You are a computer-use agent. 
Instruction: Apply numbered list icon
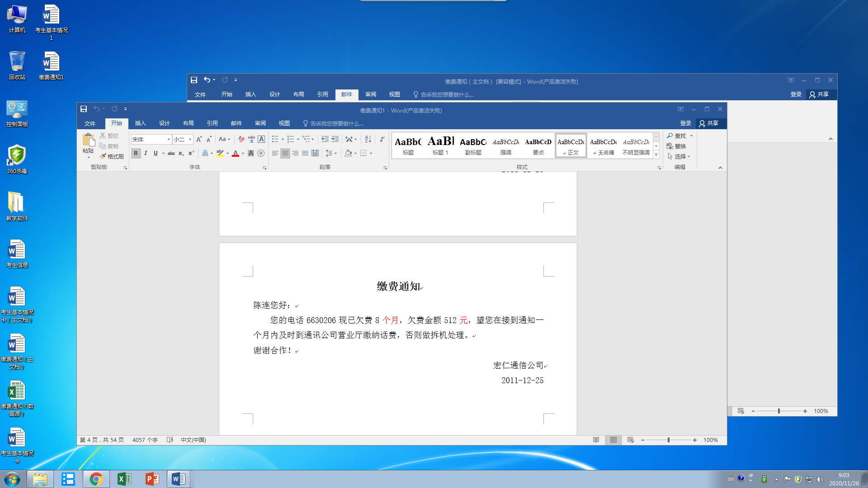pos(291,139)
